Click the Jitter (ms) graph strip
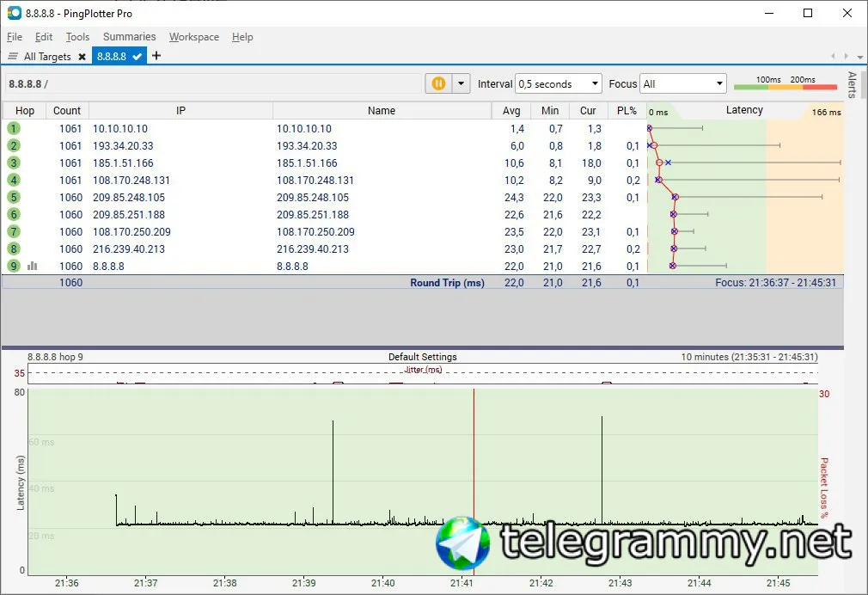868x595 pixels. [423, 373]
